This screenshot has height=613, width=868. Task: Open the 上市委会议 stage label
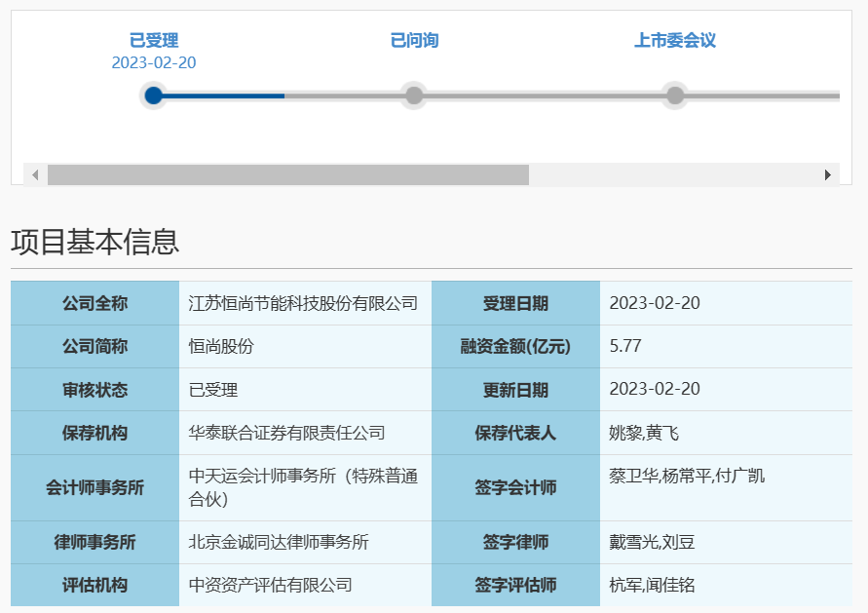click(x=675, y=40)
